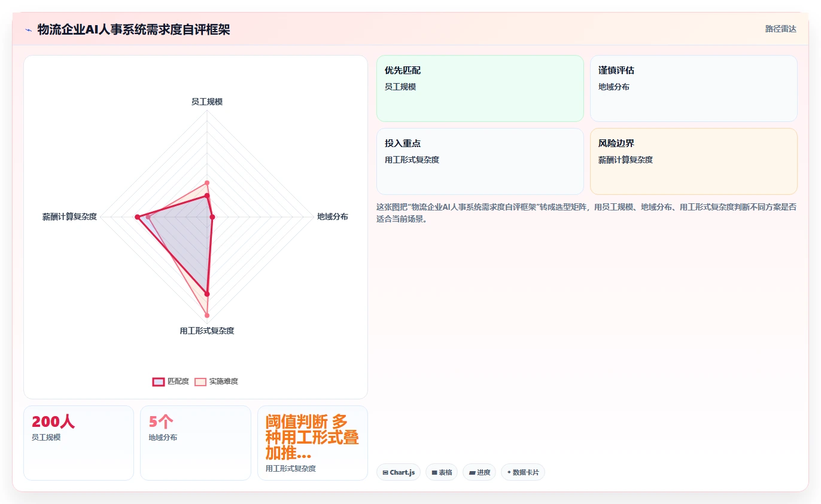Toggle the 匹配度 legend swatch
Viewport: 821px width, 504px height.
pos(159,381)
